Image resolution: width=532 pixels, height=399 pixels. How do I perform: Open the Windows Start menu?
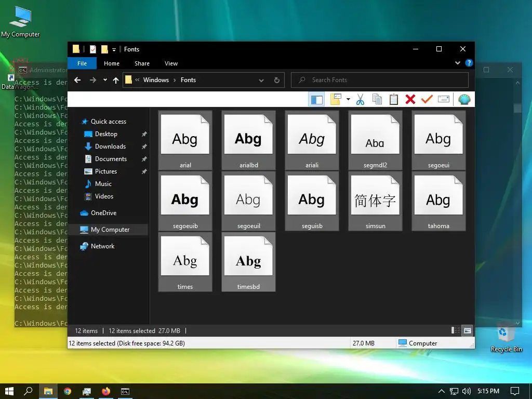(x=9, y=391)
